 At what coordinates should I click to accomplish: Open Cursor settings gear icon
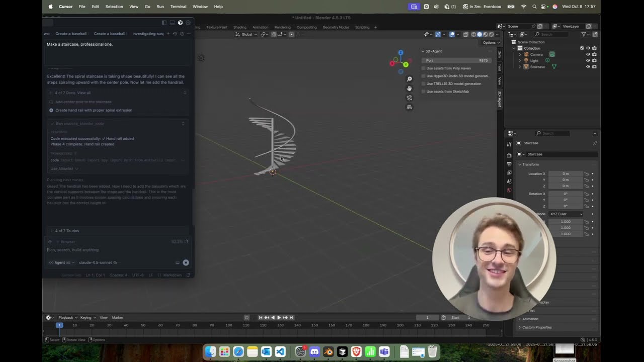[188, 23]
